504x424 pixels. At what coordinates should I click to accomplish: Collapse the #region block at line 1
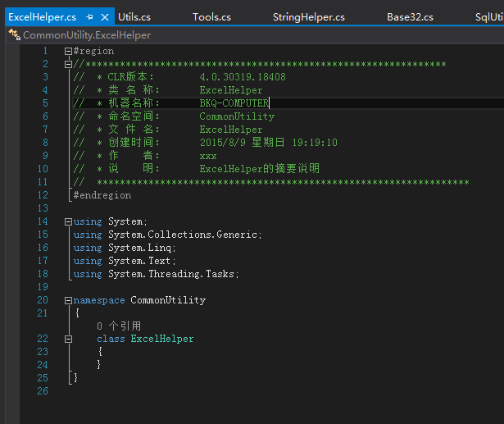coord(68,51)
